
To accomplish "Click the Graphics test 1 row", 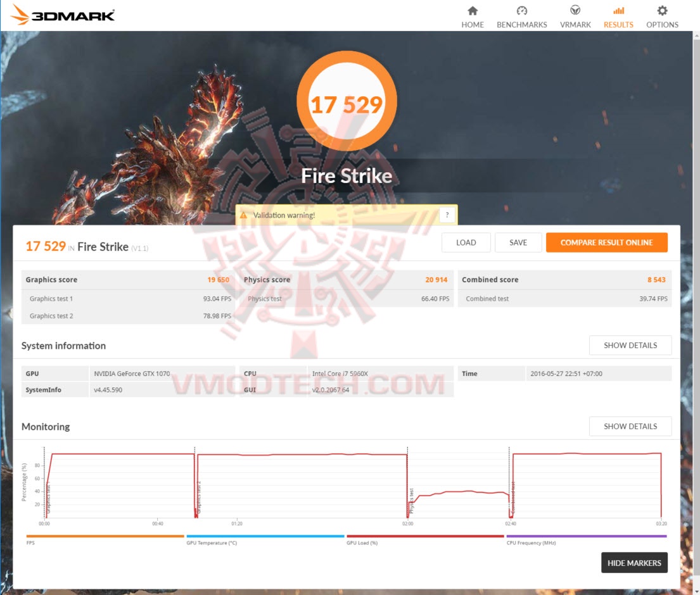I will tap(128, 298).
